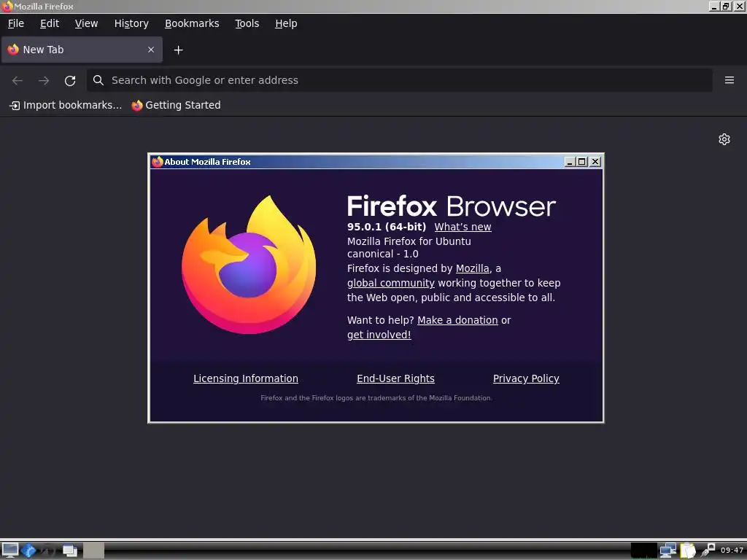The image size is (747, 560).
Task: Open End-User Rights link
Action: pos(395,378)
